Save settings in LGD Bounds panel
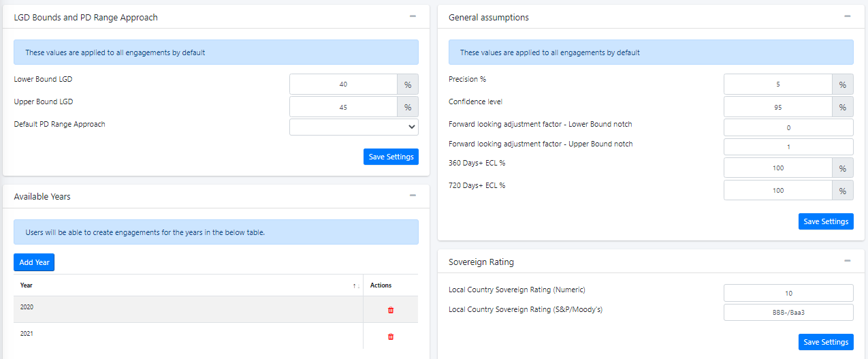 [391, 157]
